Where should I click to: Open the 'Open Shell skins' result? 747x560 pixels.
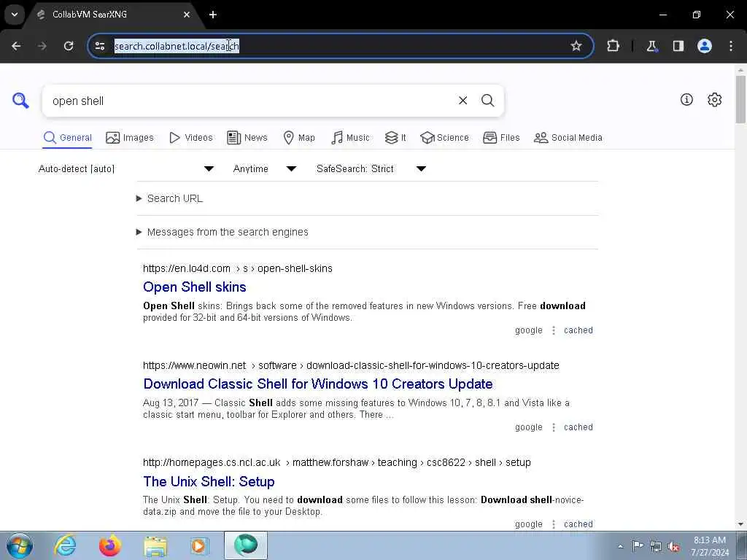[194, 287]
